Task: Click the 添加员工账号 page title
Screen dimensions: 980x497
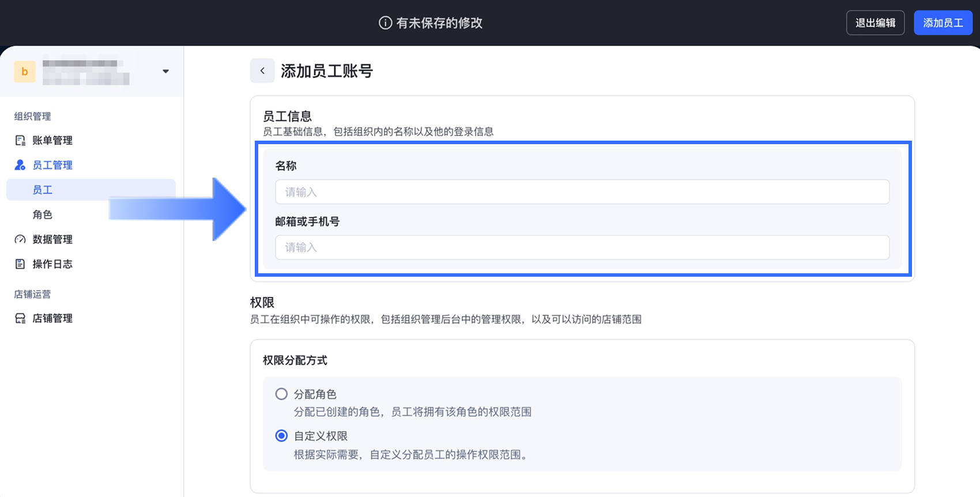Action: [327, 71]
